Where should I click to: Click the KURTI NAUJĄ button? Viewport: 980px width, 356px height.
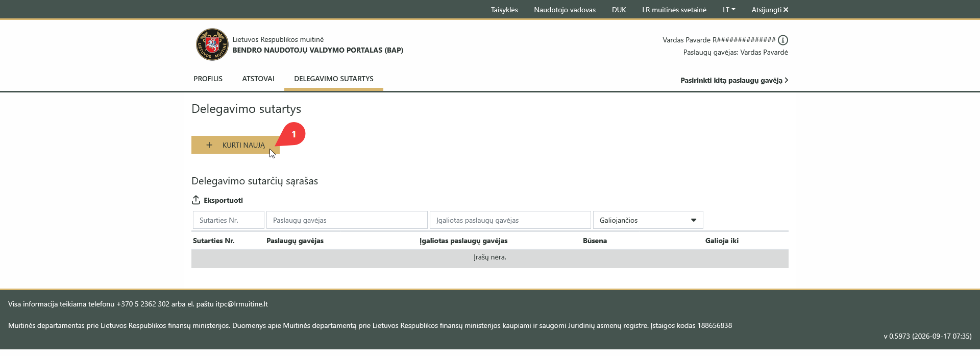(235, 145)
